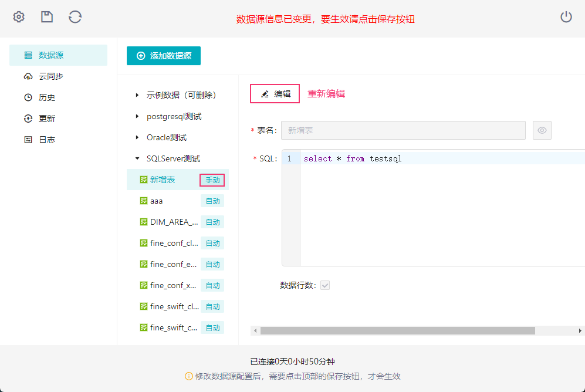Click the table icon beside fine_conf_e
The image size is (585, 392).
tap(144, 265)
